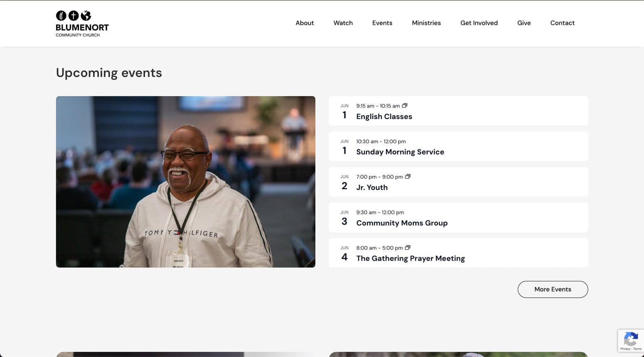Click the 9:30 am - 12:00 pm time
Screen dimensions: 644x357
point(380,213)
